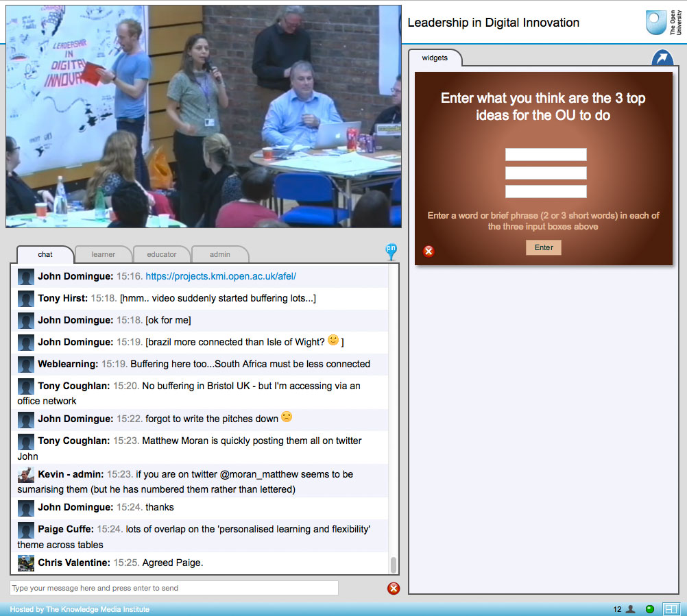The width and height of the screenshot is (687, 616).
Task: Click red X beside the chat message box
Action: pos(393,588)
